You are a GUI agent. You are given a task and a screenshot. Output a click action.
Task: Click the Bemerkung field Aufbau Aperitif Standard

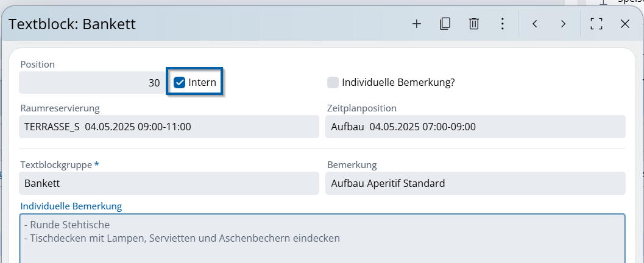click(475, 183)
